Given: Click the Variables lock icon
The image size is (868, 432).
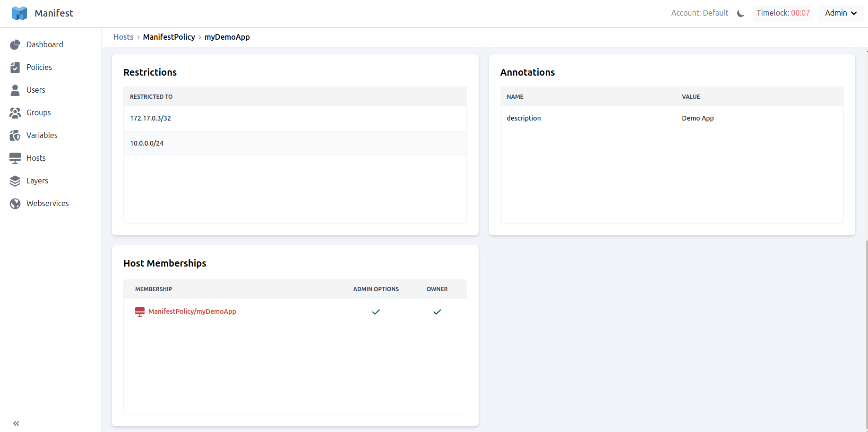Looking at the screenshot, I should (x=15, y=135).
